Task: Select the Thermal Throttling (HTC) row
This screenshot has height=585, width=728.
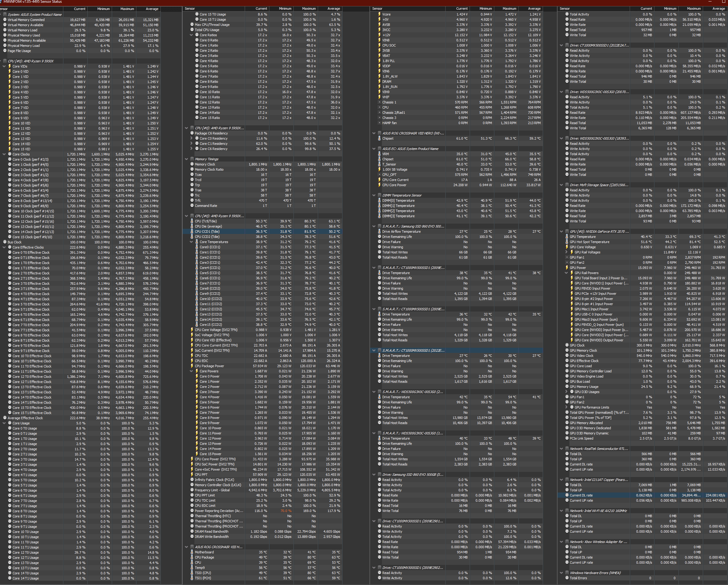Action: click(262, 516)
